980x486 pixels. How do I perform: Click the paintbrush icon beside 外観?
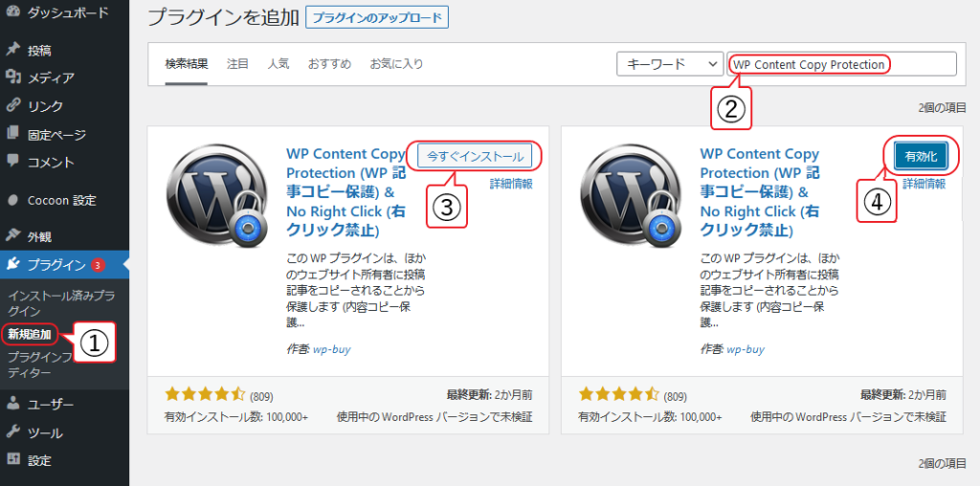point(12,234)
